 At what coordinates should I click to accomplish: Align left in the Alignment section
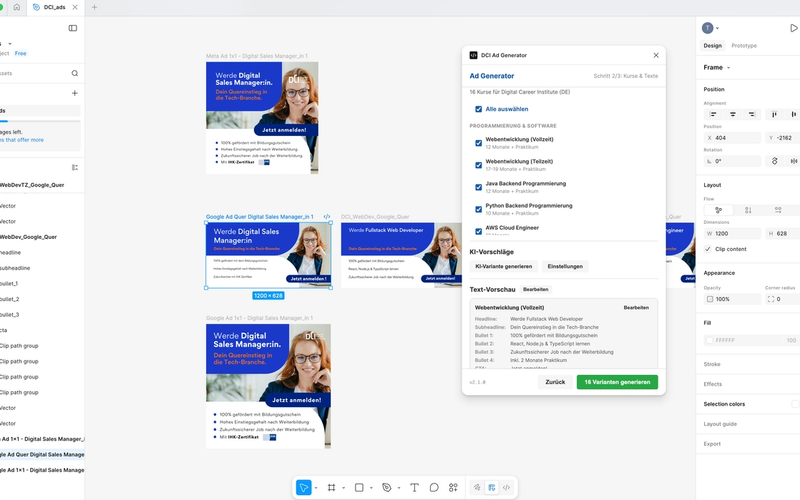point(713,114)
